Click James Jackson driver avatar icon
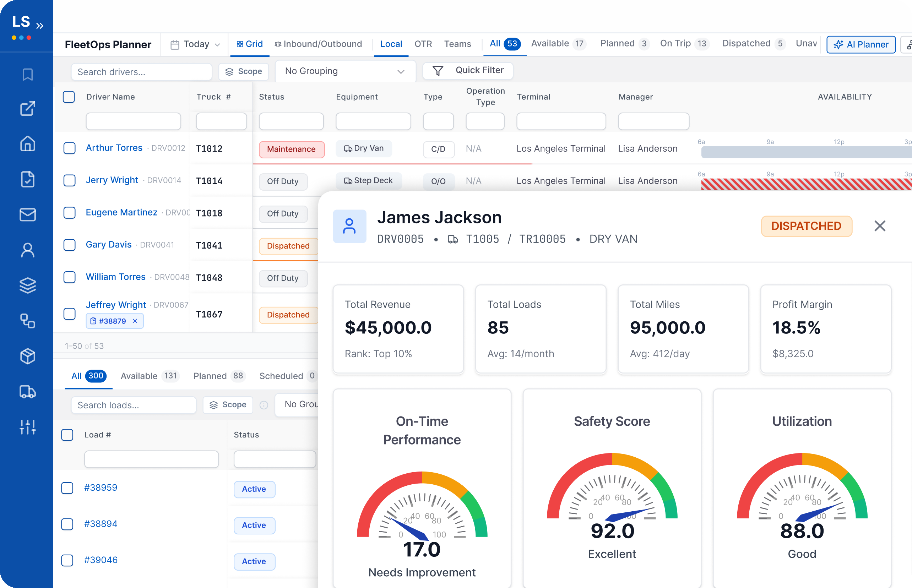This screenshot has height=588, width=912. pos(349,226)
